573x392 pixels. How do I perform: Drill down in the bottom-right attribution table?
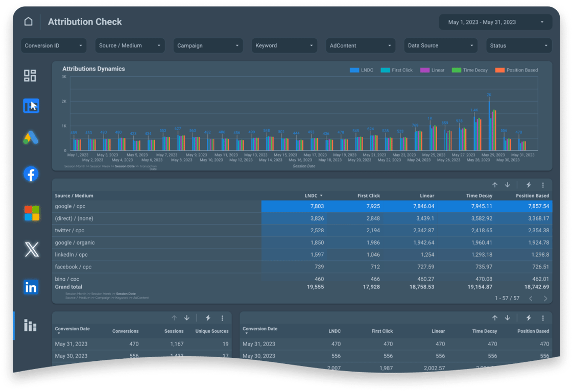[x=508, y=318]
